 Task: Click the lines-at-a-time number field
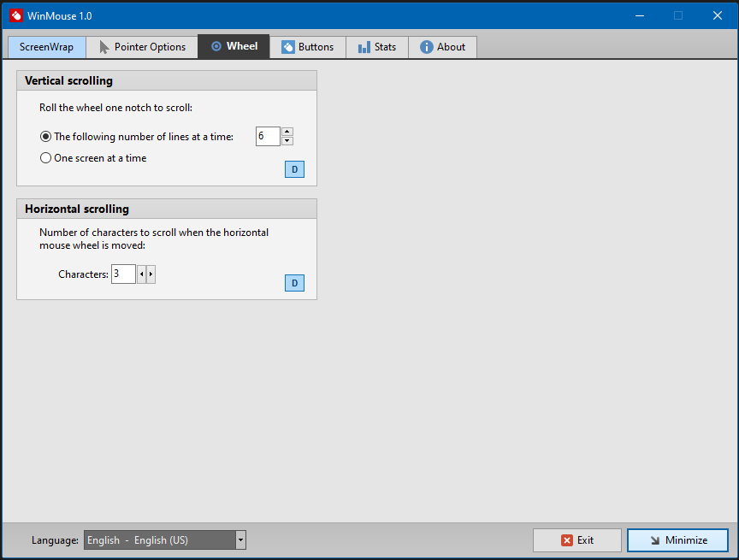(268, 136)
